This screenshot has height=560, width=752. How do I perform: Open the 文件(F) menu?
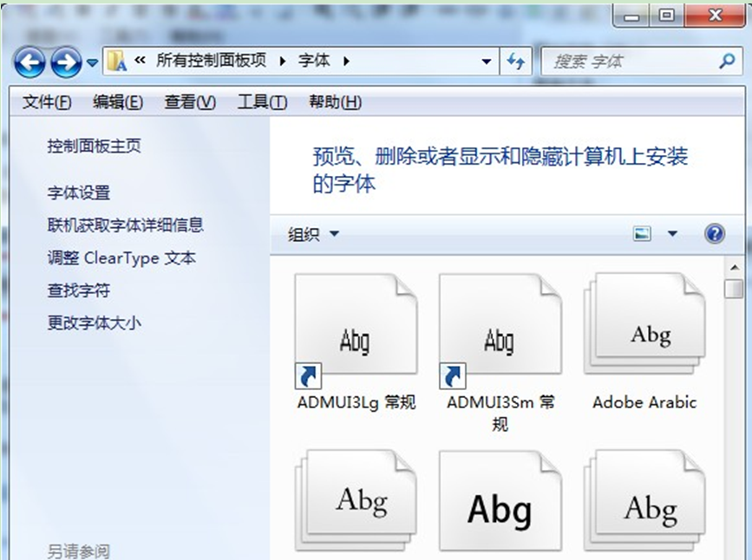point(47,101)
